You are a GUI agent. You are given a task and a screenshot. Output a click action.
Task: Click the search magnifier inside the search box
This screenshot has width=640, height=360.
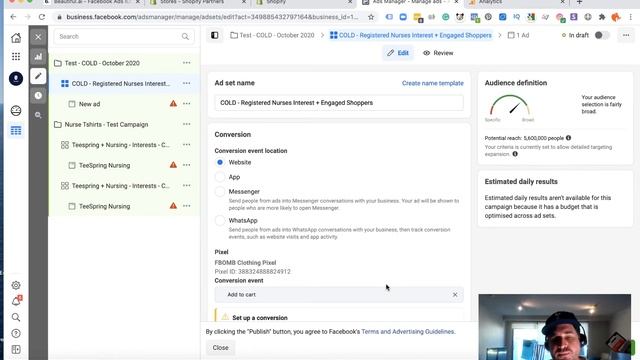[x=185, y=37]
